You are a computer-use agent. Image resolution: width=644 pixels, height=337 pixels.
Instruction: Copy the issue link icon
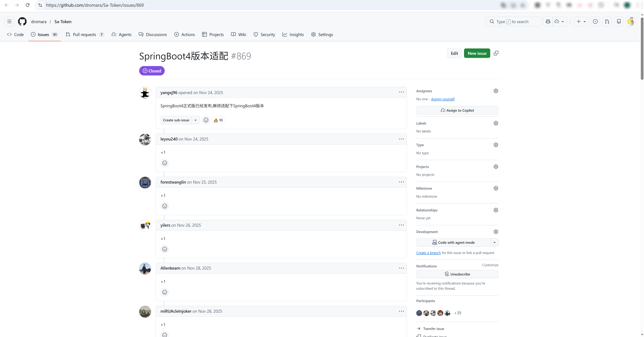[496, 53]
